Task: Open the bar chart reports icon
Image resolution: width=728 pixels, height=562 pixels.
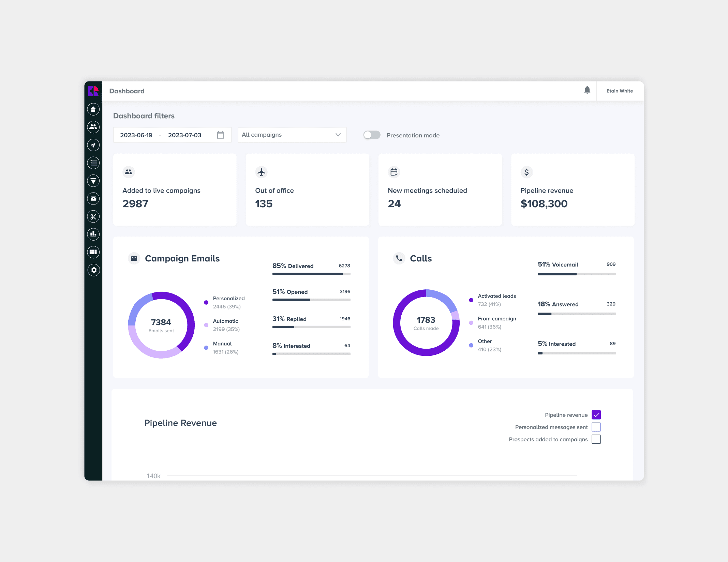Action: pos(93,234)
